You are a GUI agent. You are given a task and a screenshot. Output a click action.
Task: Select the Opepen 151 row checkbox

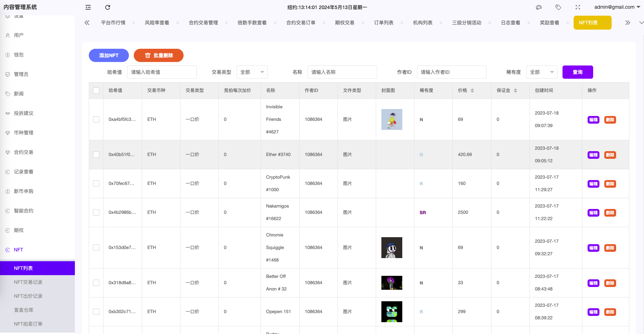point(96,312)
